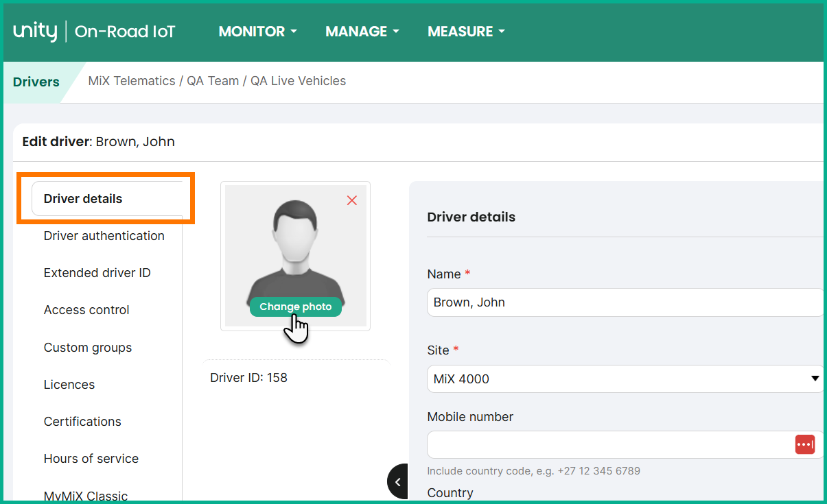Open the Custom groups section
The image size is (827, 504).
pos(88,348)
